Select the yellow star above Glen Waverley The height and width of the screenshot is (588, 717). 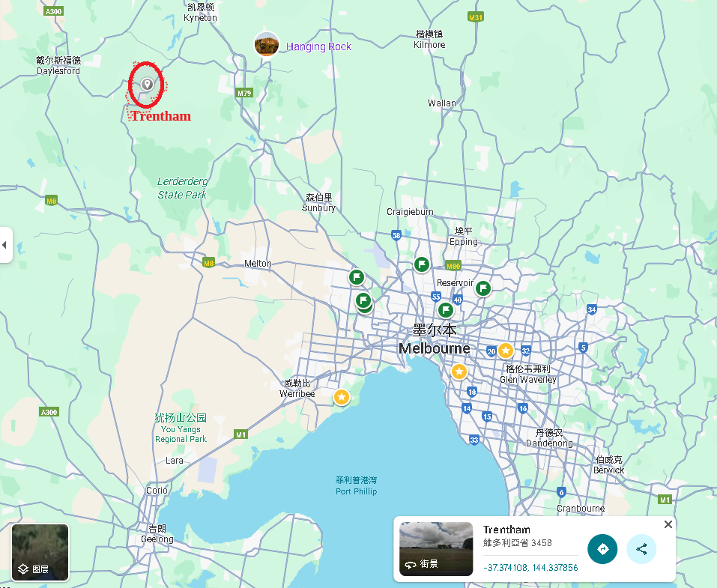pyautogui.click(x=506, y=350)
